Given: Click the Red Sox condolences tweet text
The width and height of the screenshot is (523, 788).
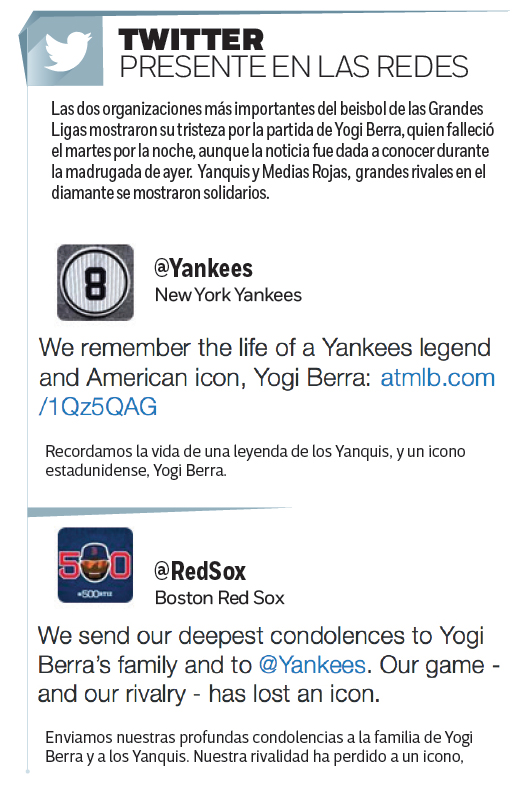Looking at the screenshot, I should tap(269, 665).
